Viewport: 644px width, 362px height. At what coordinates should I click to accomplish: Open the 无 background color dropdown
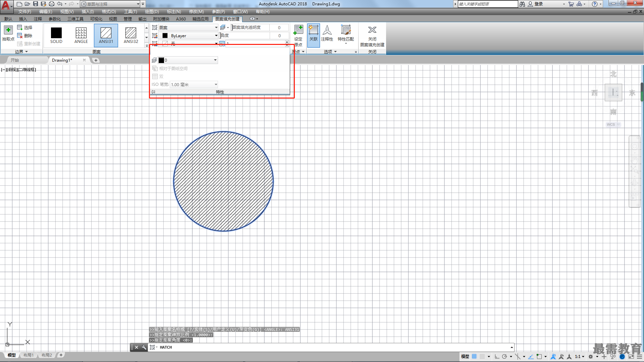[x=188, y=44]
